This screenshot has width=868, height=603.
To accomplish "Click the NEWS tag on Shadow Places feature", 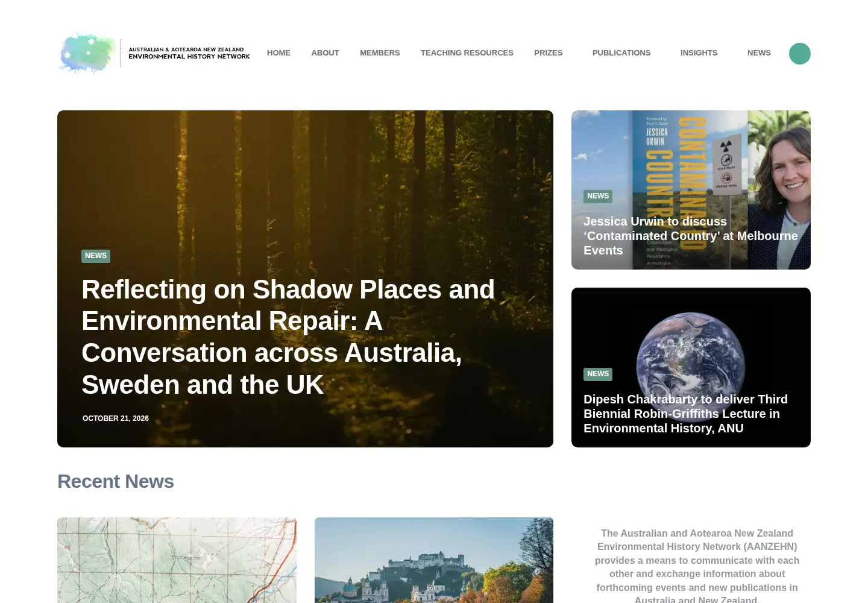I will coord(96,256).
